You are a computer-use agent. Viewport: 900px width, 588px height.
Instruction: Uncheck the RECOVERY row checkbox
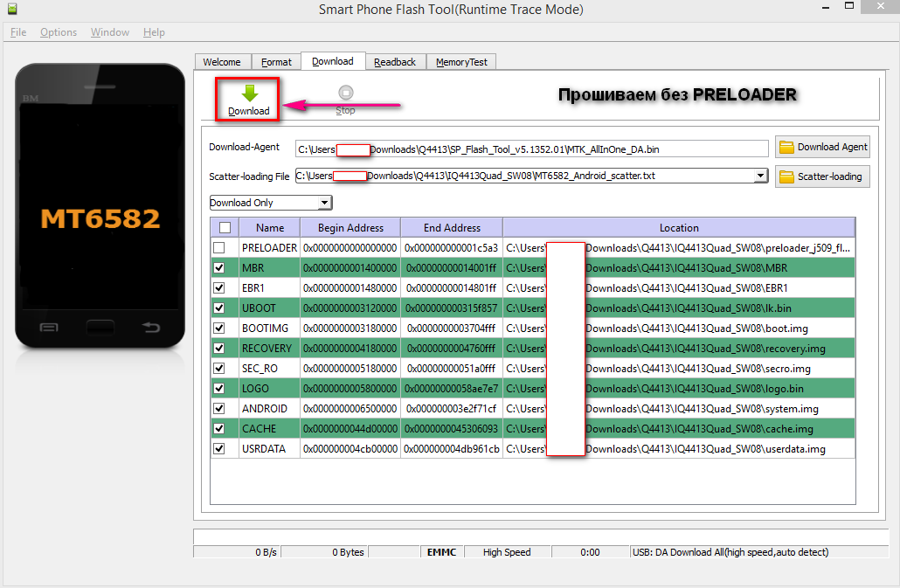pyautogui.click(x=218, y=349)
